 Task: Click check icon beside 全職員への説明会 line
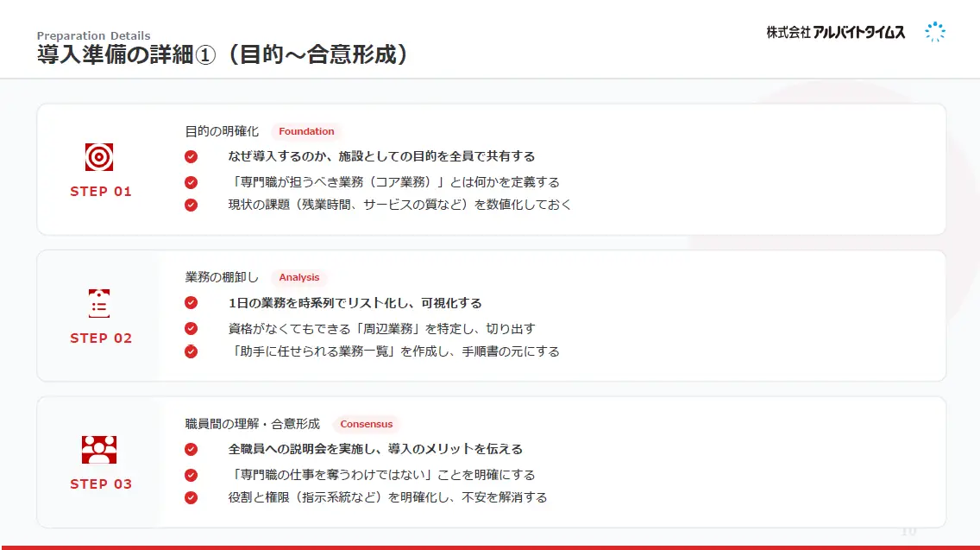(x=191, y=449)
